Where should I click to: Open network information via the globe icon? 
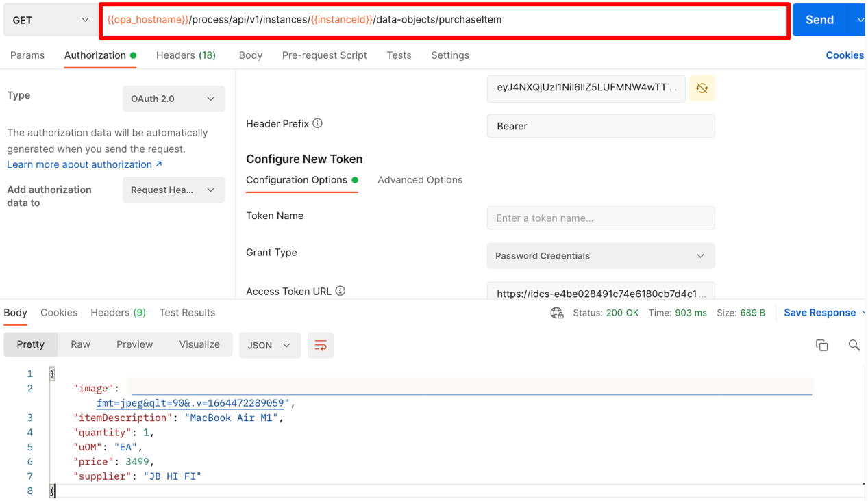coord(557,312)
